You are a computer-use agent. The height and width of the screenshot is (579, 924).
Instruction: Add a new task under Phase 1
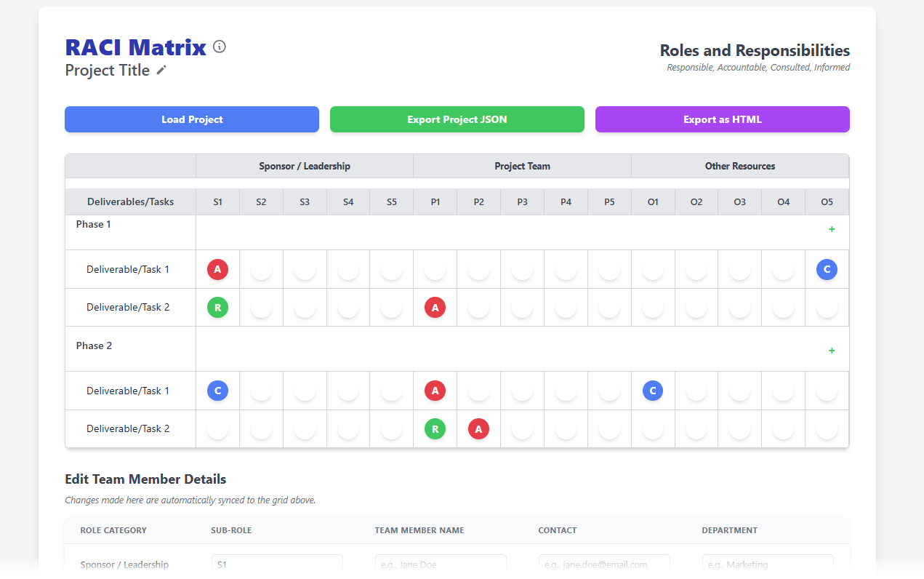coord(832,228)
